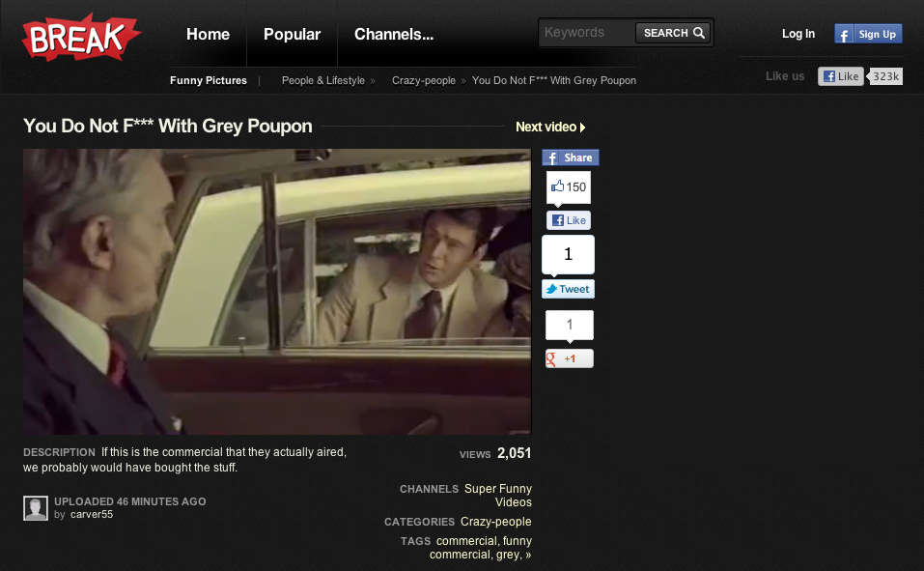Open the commercial tag
The image size is (924, 571).
coord(466,541)
